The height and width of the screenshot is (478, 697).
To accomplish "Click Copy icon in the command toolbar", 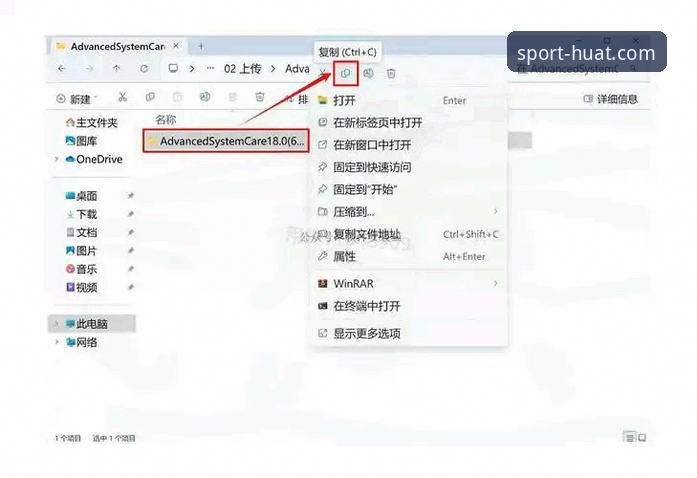I will coord(150,97).
